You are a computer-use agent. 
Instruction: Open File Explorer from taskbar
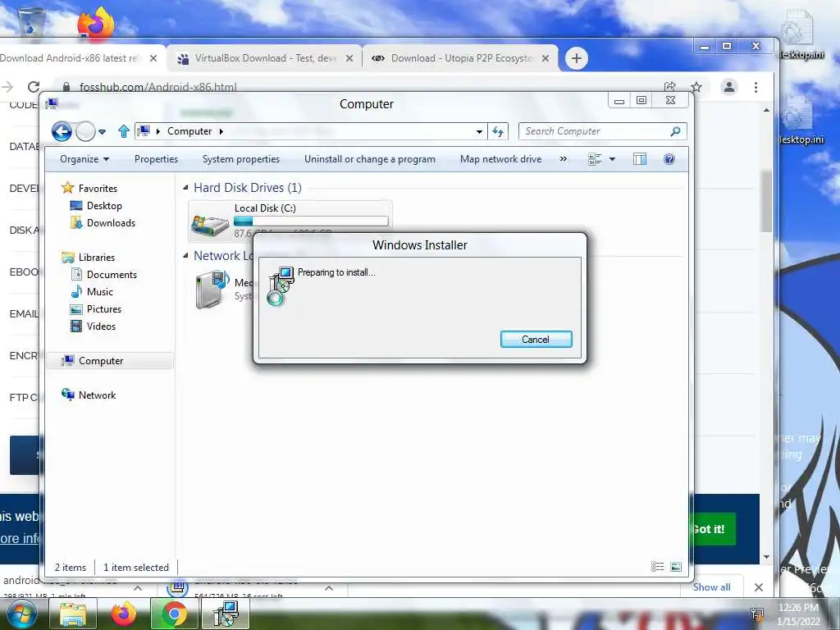point(73,614)
